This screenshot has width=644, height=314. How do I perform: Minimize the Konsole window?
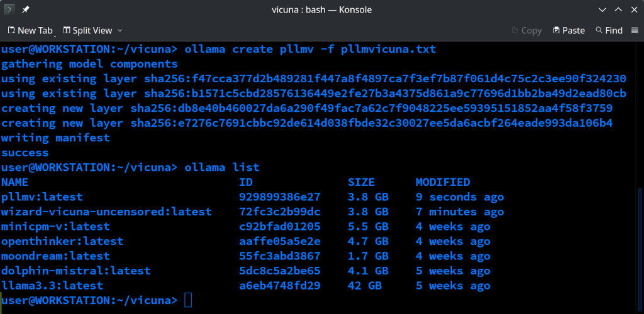click(602, 9)
